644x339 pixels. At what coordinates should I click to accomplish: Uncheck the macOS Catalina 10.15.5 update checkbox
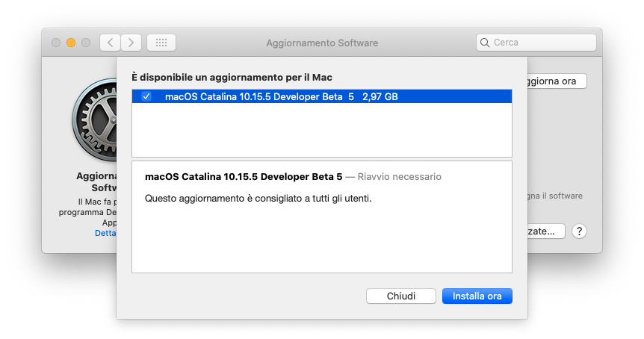pos(146,96)
